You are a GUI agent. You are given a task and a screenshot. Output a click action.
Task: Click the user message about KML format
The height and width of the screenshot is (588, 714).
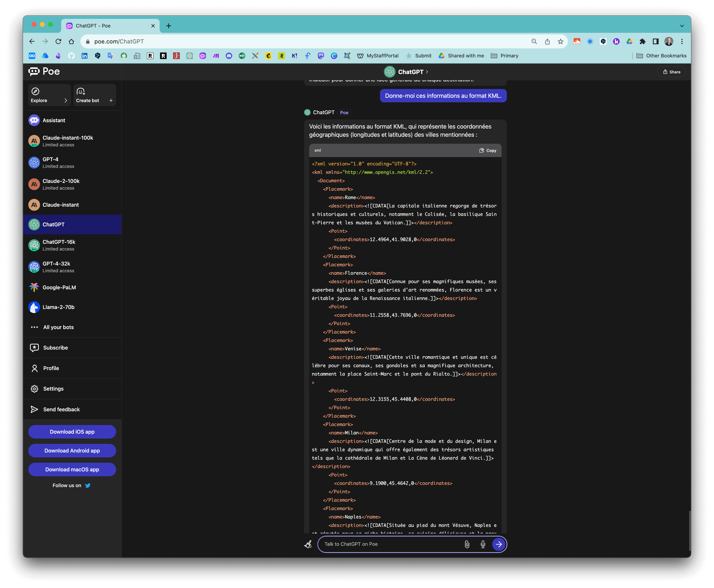(x=443, y=96)
